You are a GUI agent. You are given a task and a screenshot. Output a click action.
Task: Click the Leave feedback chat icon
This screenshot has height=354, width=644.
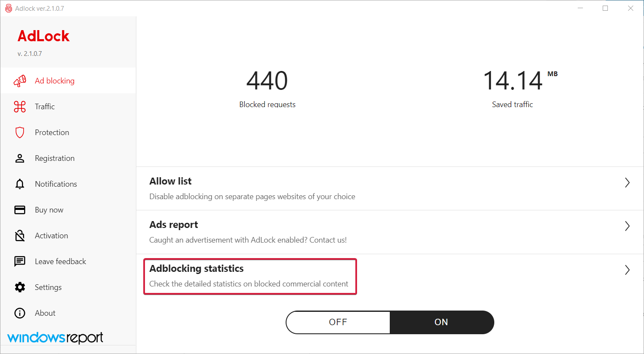click(20, 262)
